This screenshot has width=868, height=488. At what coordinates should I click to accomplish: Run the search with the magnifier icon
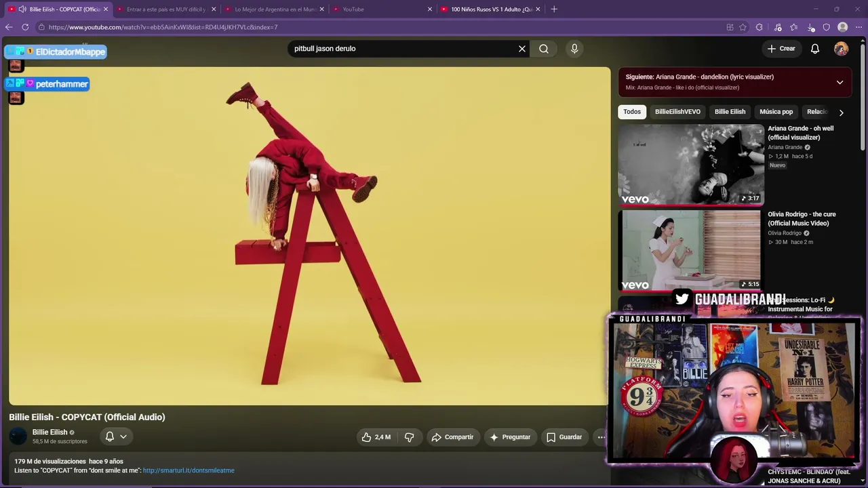coord(544,49)
